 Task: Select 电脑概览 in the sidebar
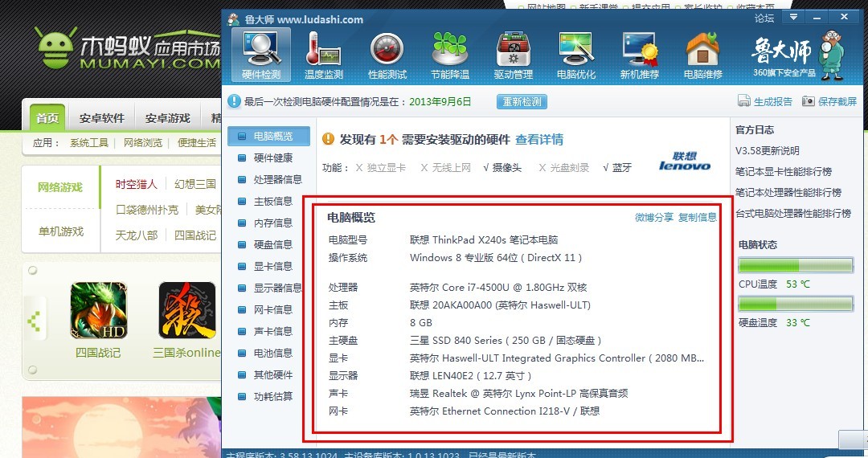coord(268,136)
